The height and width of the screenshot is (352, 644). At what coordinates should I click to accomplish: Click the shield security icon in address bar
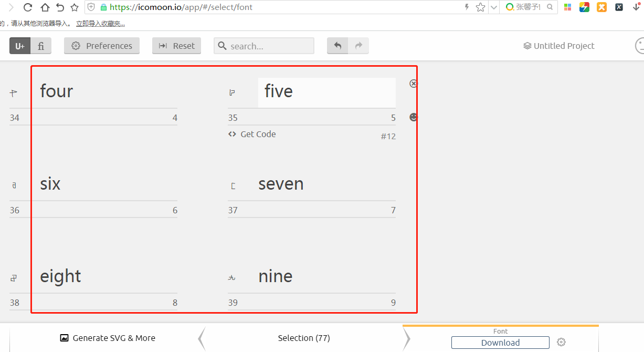(91, 7)
